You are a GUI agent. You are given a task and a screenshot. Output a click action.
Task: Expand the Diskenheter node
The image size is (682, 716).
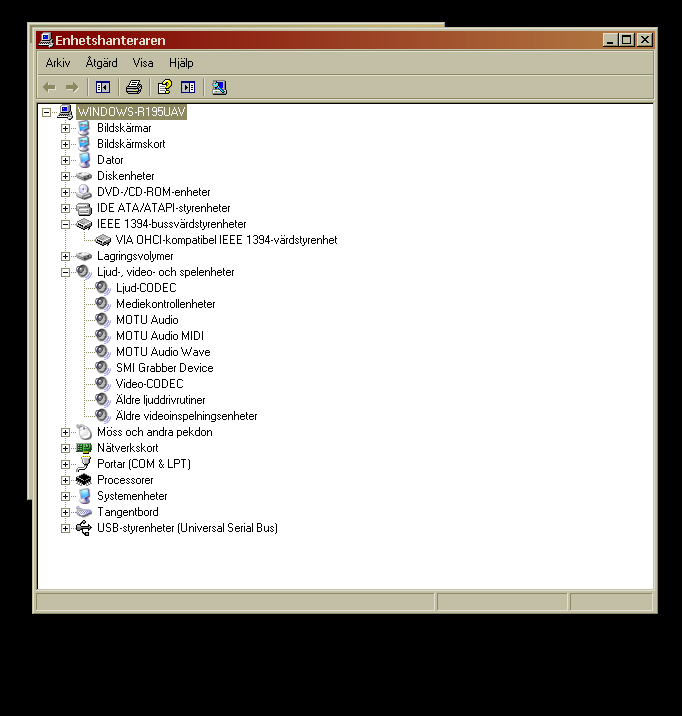[x=65, y=176]
